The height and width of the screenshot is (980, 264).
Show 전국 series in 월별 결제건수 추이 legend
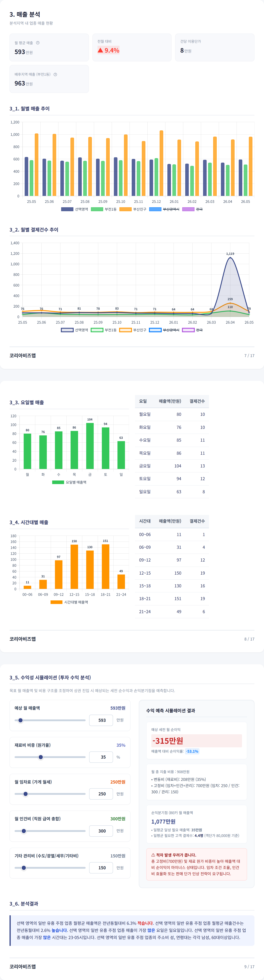click(x=192, y=330)
